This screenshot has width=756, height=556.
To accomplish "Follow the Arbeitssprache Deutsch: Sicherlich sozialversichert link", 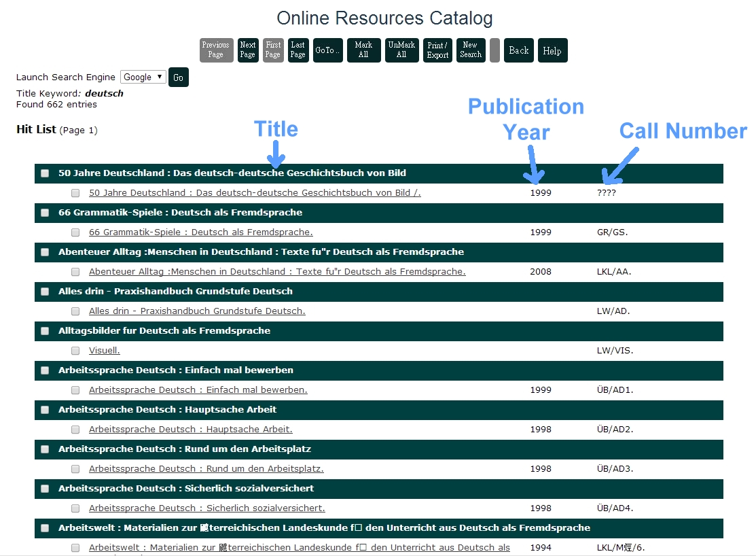I will click(206, 508).
